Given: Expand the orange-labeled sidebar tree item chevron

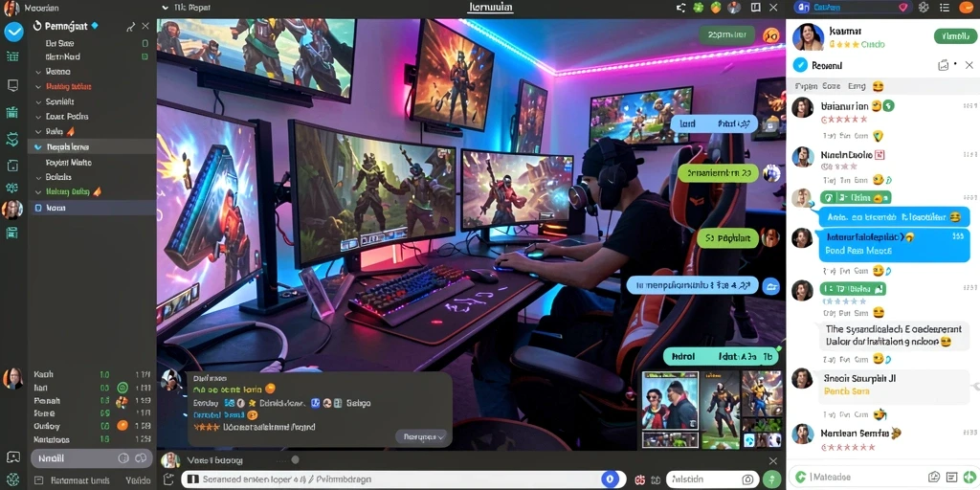Looking at the screenshot, I should (38, 87).
